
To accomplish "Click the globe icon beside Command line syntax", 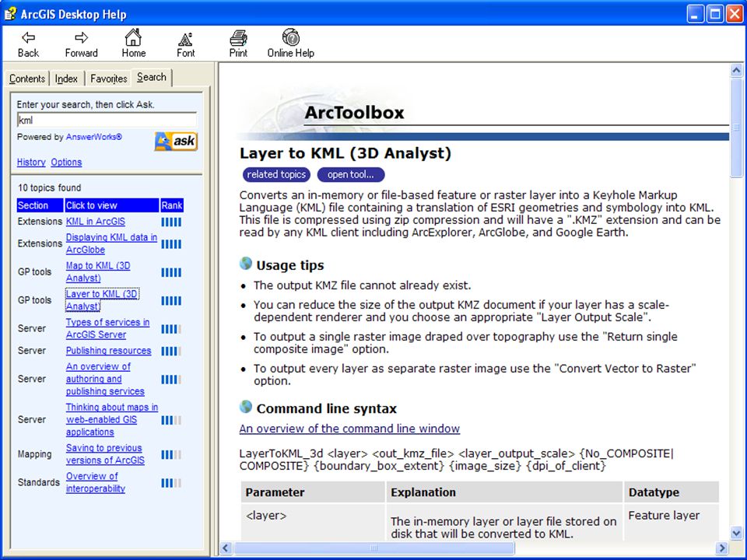I will click(x=246, y=407).
